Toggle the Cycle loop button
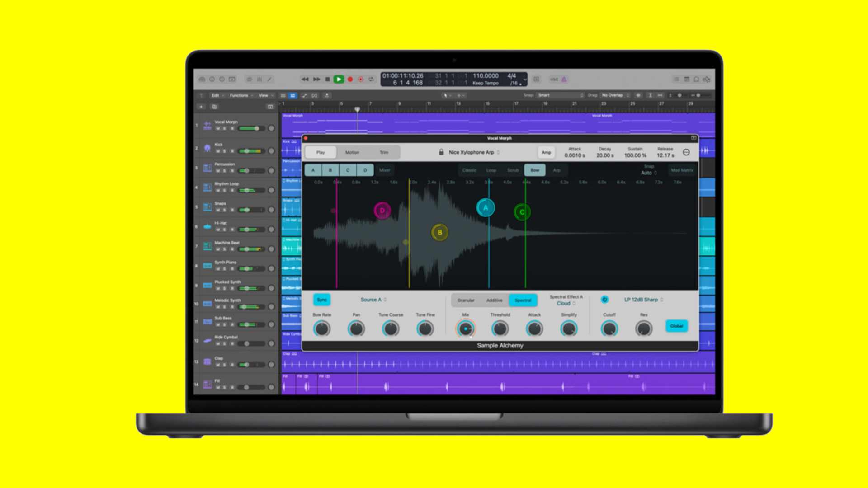868x488 pixels. pyautogui.click(x=371, y=80)
